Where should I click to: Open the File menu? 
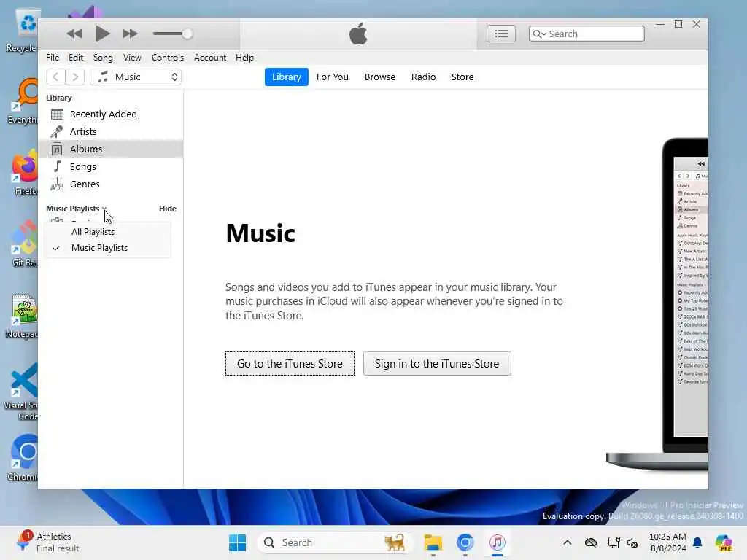(x=53, y=58)
